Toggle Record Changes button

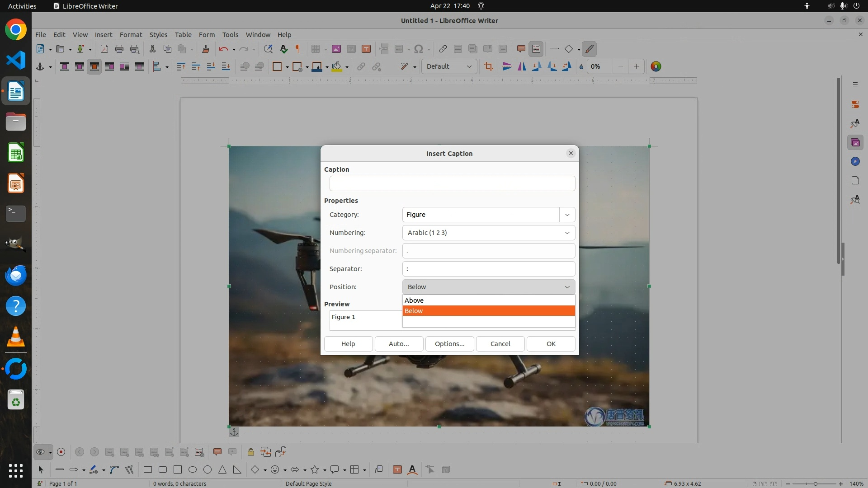pyautogui.click(x=61, y=452)
